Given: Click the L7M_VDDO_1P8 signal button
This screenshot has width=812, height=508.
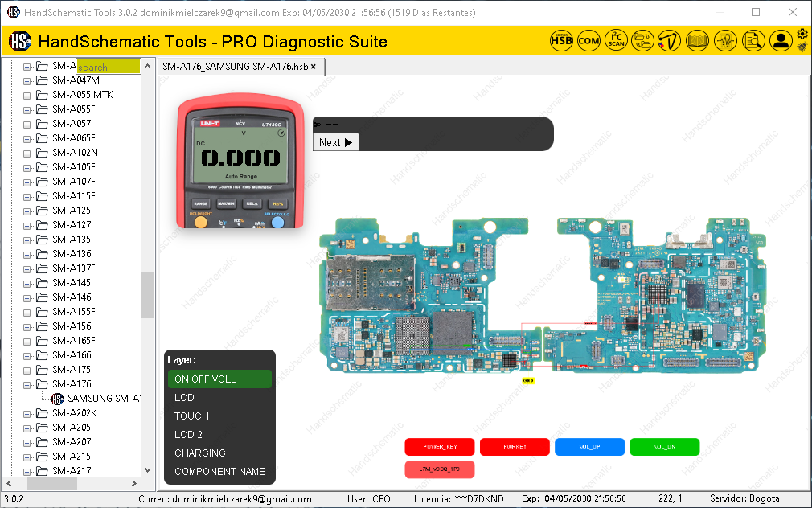Looking at the screenshot, I should tap(440, 469).
